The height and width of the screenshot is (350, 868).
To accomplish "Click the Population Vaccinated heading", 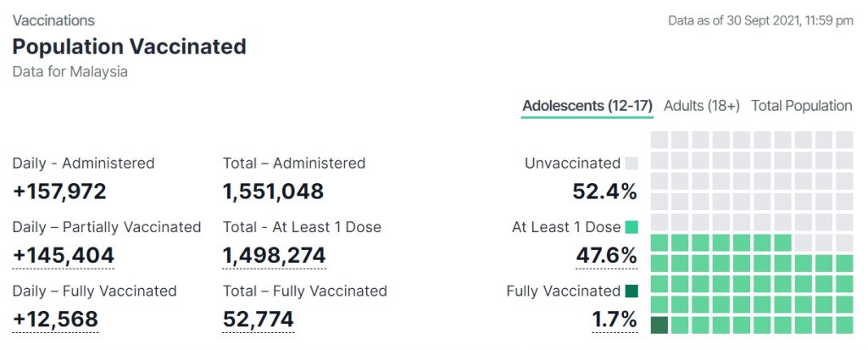I will [x=129, y=46].
